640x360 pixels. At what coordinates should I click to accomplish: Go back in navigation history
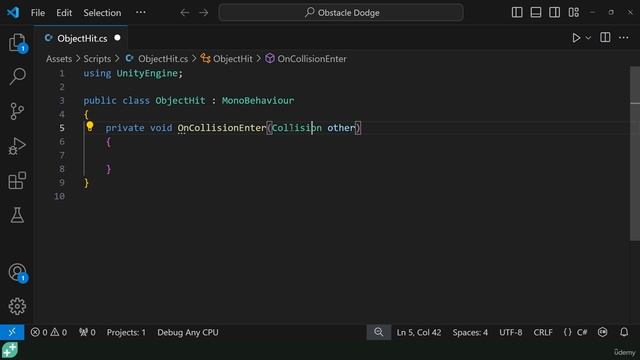[x=185, y=13]
